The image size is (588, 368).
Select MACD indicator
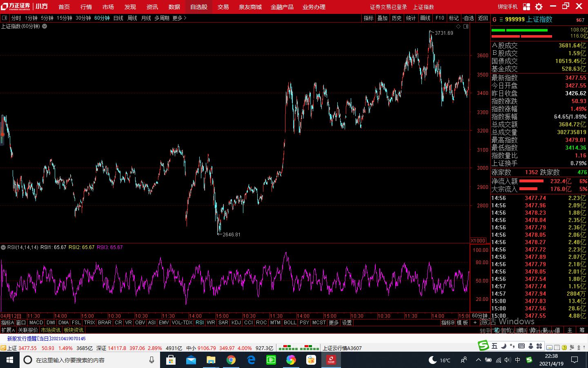click(x=36, y=323)
